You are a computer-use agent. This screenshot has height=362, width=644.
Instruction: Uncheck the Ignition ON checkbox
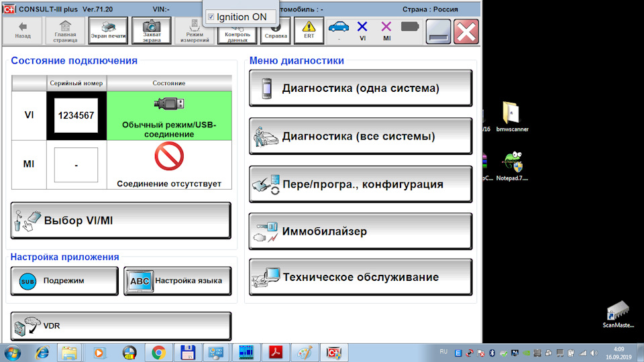[211, 17]
